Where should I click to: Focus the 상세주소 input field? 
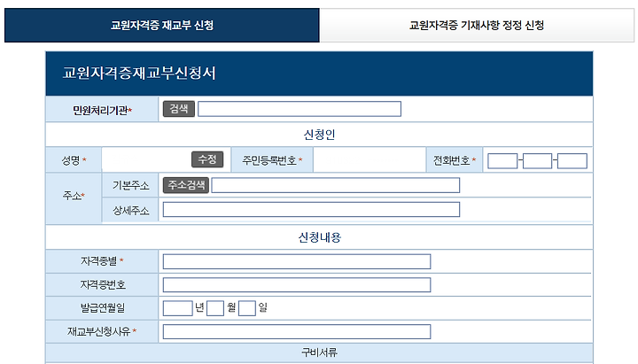(311, 209)
